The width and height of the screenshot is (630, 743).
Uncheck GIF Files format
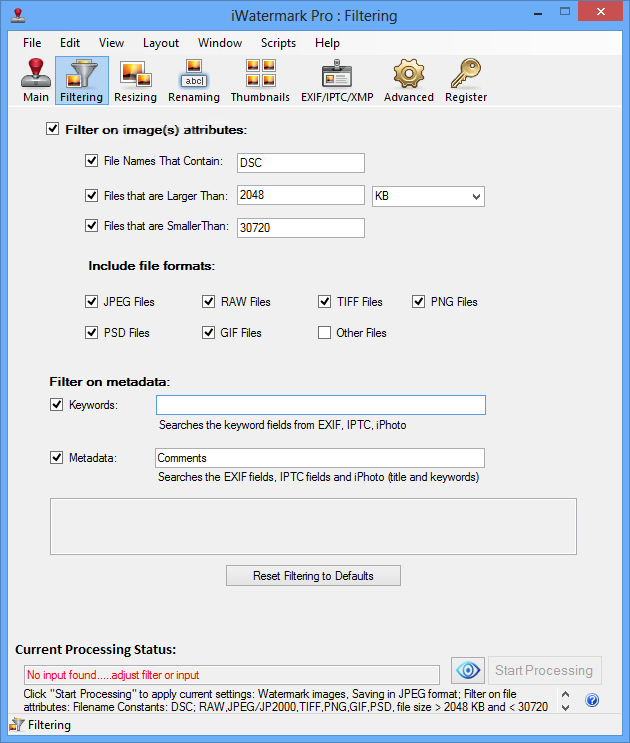[x=208, y=333]
